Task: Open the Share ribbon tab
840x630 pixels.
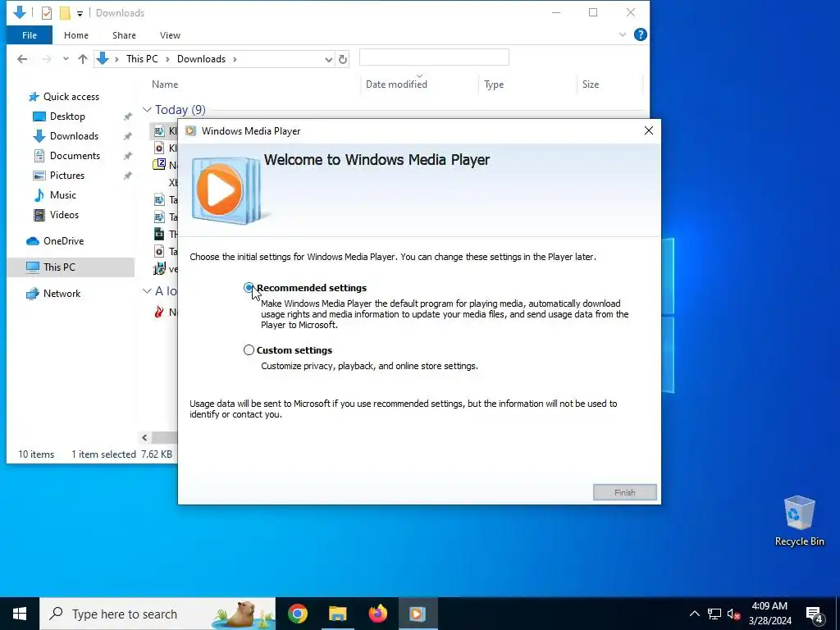Action: (124, 35)
